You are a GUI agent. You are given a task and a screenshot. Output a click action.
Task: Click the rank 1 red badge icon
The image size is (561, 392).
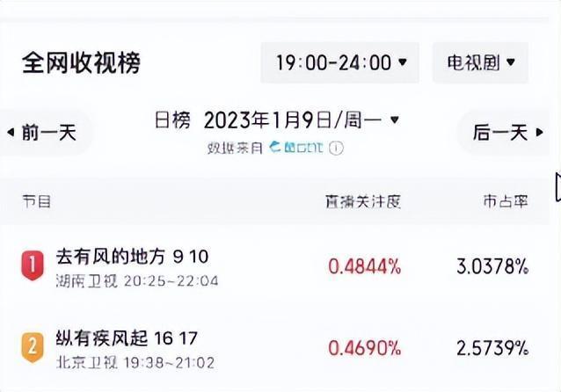(32, 265)
